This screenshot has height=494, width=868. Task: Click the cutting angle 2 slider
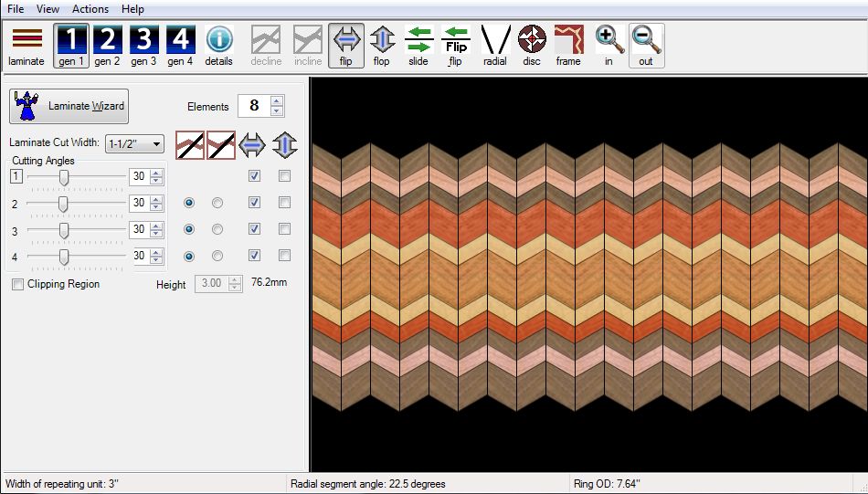coord(64,203)
